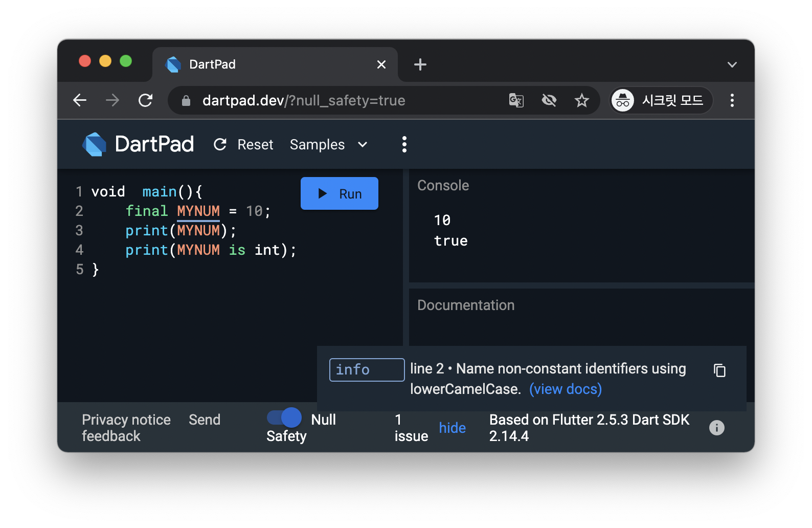
Task: Open the info circle icon in footer
Action: pos(717,428)
